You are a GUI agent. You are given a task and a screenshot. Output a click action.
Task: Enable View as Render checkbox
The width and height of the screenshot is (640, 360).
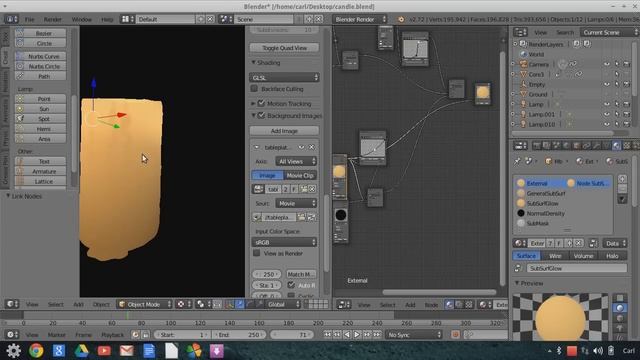click(x=257, y=253)
